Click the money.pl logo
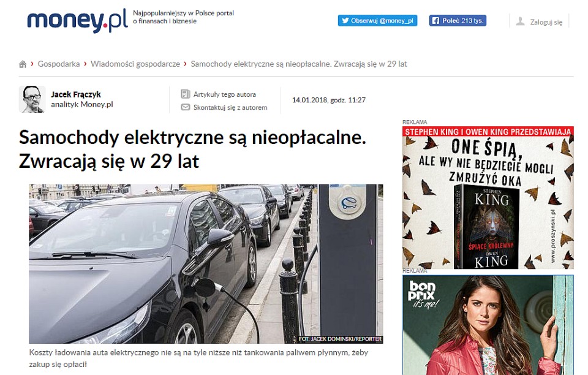The height and width of the screenshot is (375, 588). click(x=77, y=21)
